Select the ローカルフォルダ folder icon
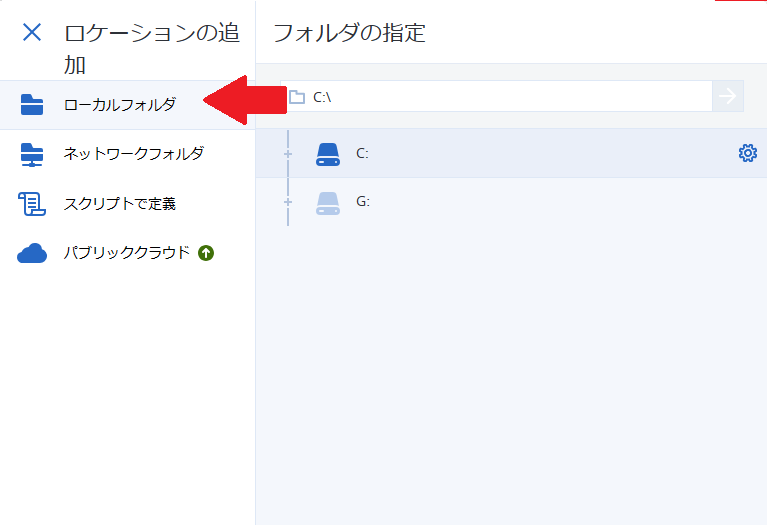 tap(32, 105)
